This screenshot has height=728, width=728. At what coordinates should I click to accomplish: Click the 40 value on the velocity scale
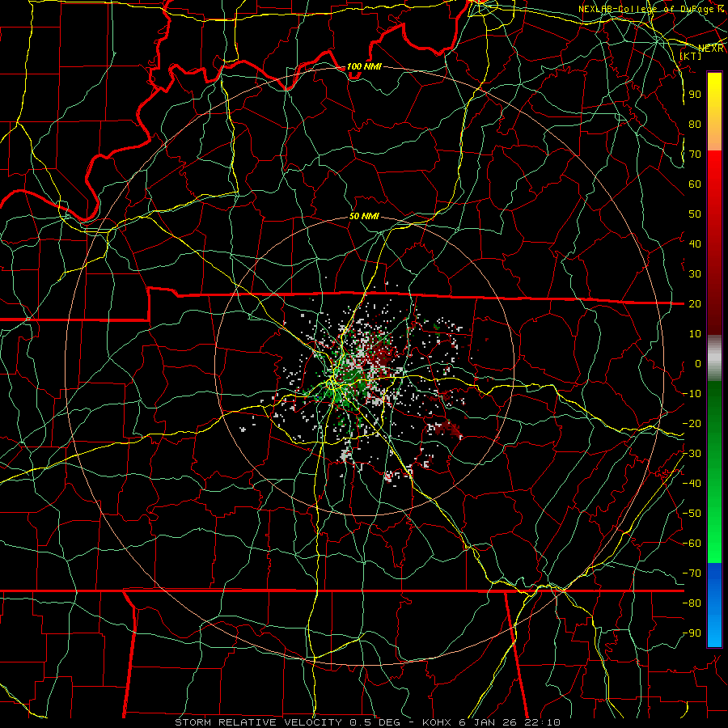pyautogui.click(x=695, y=243)
